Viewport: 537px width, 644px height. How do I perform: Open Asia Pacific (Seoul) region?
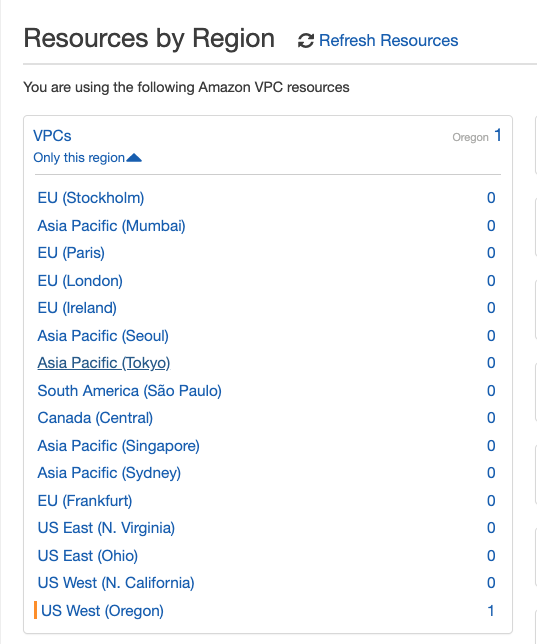point(103,336)
